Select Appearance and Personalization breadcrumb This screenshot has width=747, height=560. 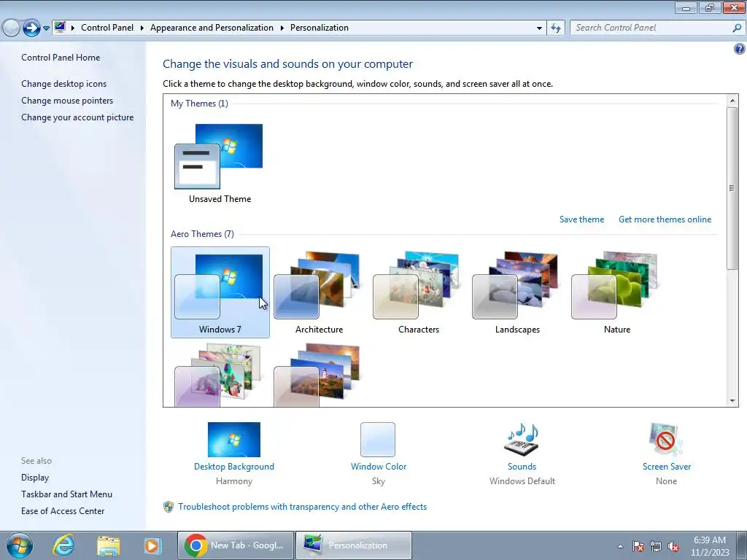212,28
